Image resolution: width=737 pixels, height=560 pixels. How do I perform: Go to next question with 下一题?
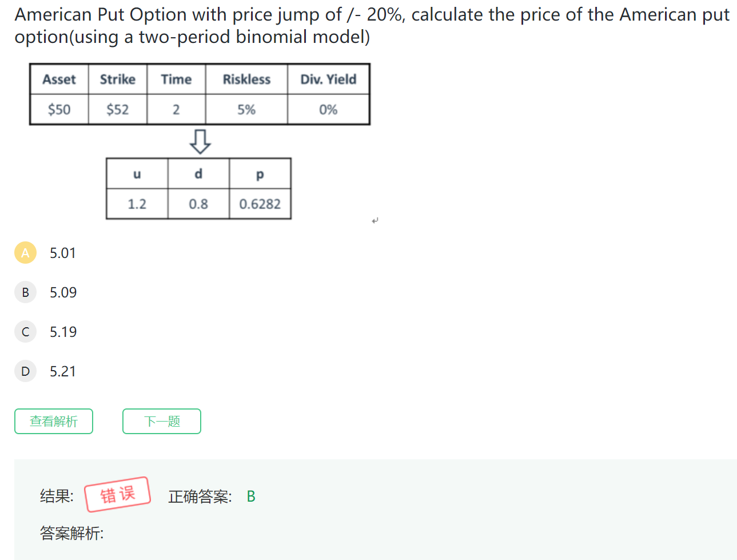[x=162, y=422]
